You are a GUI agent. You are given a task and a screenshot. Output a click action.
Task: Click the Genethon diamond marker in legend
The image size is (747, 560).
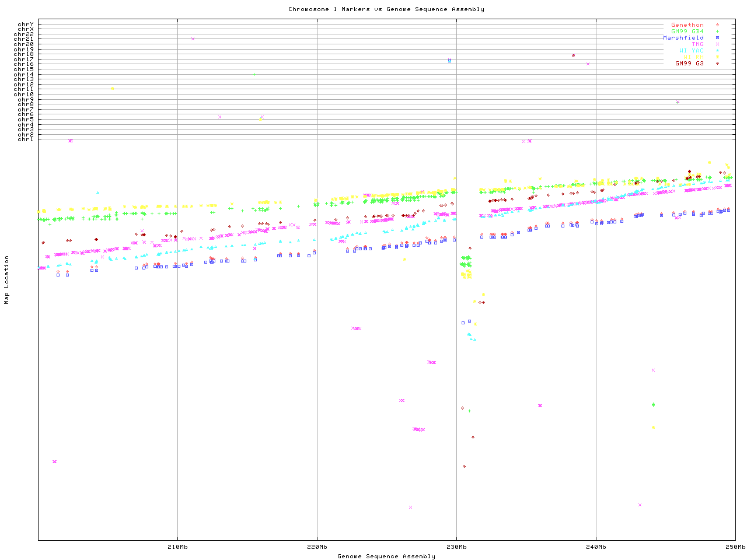pos(717,25)
